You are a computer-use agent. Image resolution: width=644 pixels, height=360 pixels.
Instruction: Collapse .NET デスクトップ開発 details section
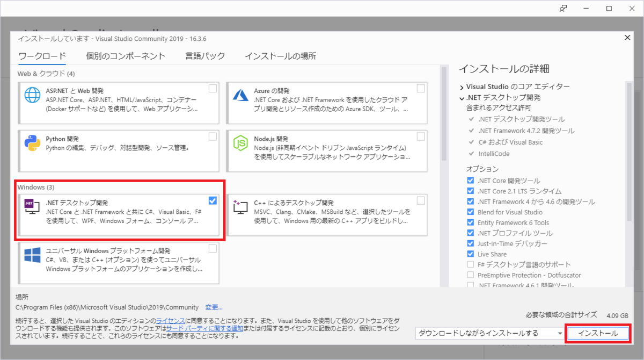point(462,98)
